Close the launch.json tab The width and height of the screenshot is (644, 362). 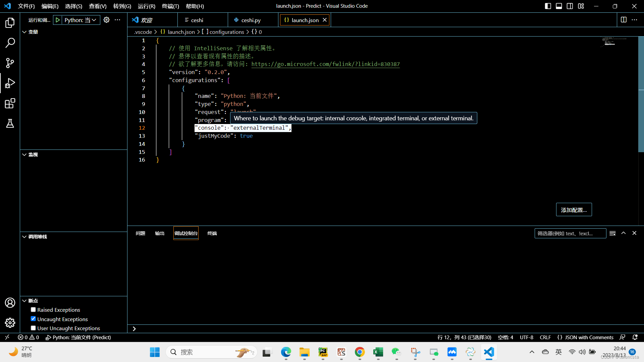click(x=325, y=20)
